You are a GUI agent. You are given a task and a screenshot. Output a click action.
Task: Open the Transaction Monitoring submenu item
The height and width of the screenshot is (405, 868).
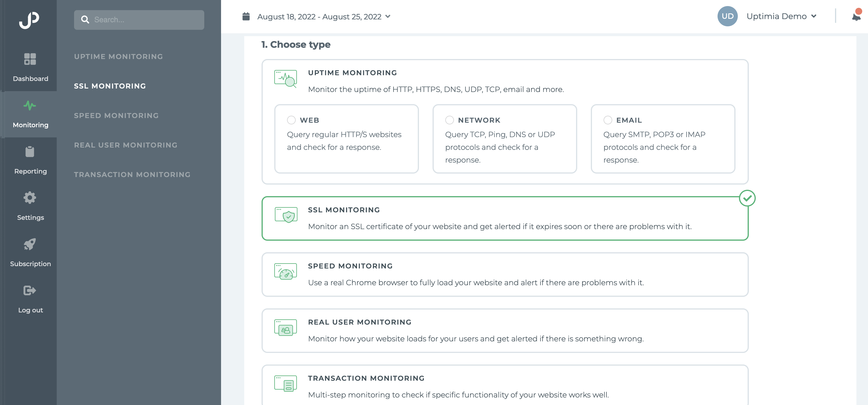[132, 174]
